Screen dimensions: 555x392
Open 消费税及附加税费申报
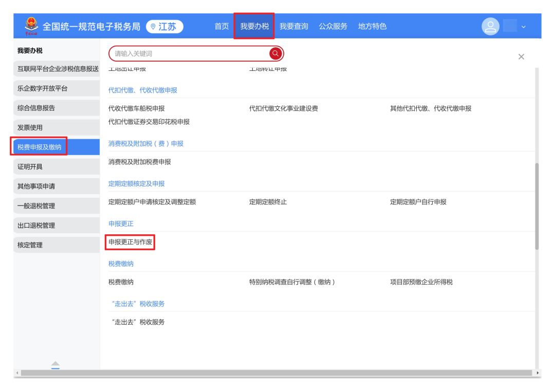(139, 162)
